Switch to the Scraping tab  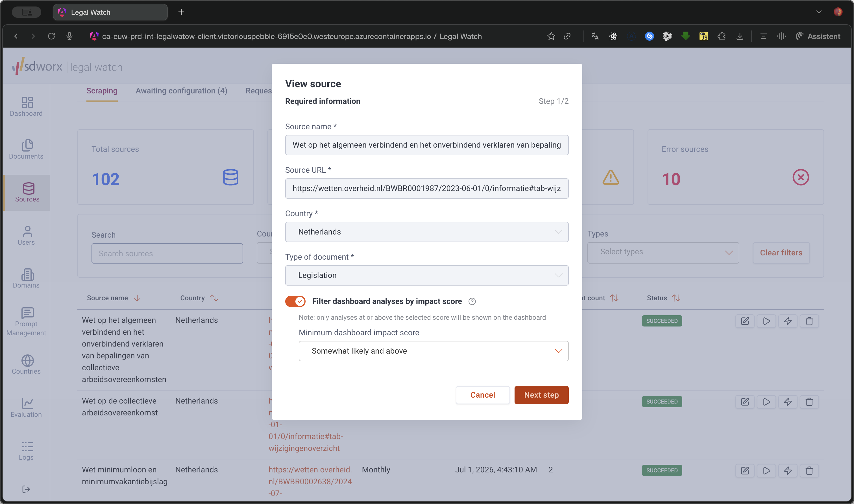(102, 91)
